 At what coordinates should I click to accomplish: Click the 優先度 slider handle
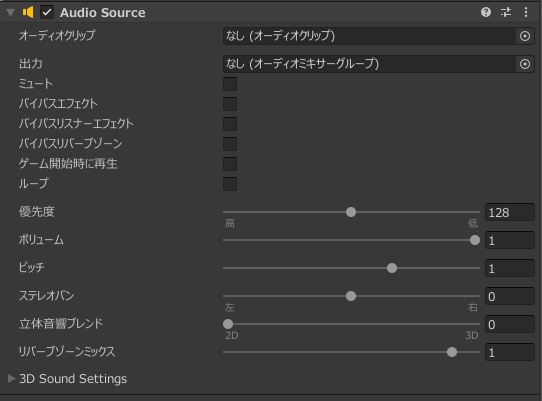351,212
